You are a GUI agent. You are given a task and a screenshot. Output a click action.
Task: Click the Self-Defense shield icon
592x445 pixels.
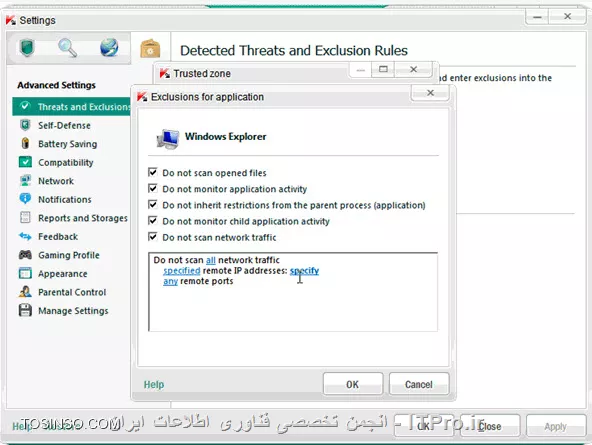(x=25, y=125)
